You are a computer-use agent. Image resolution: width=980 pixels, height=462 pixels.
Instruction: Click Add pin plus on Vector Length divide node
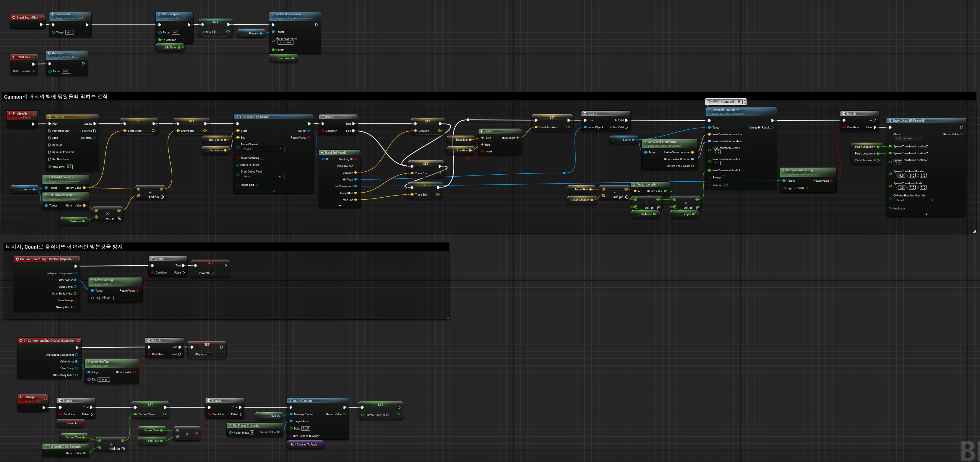click(658, 208)
